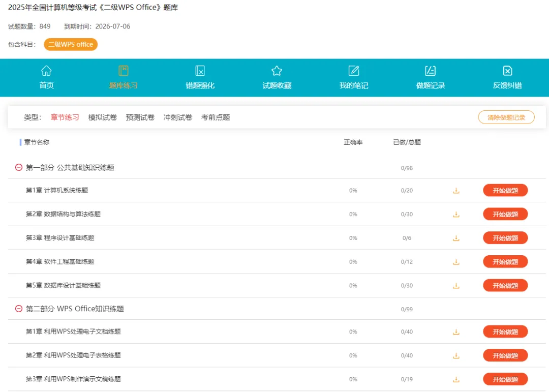Image resolution: width=549 pixels, height=392 pixels.
Task: Start 第1章 计算机系统练题 with 开始做题
Action: [x=505, y=191]
